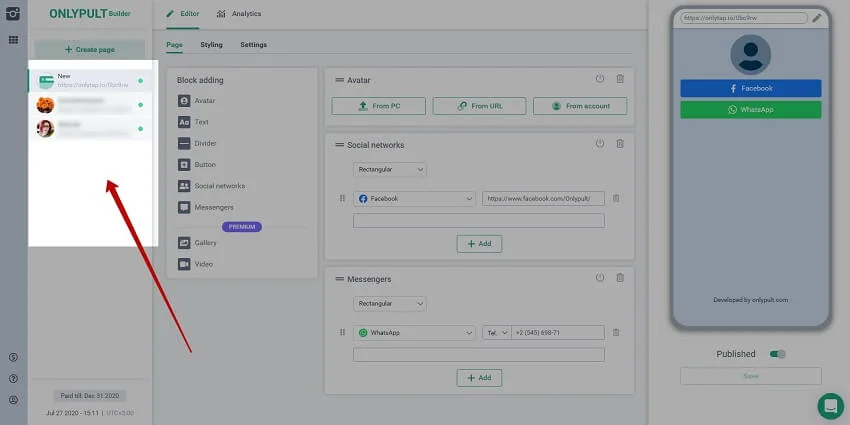Open the chat support bubble
850x425 pixels.
[x=830, y=405]
